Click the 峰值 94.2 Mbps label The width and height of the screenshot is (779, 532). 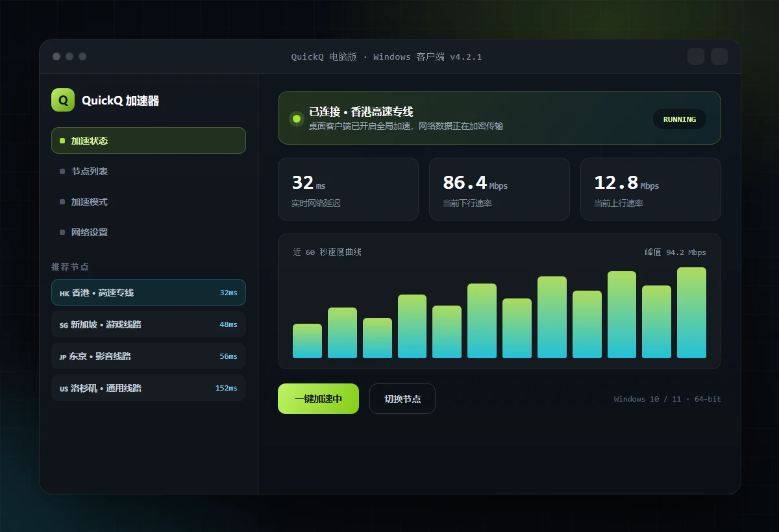[675, 252]
